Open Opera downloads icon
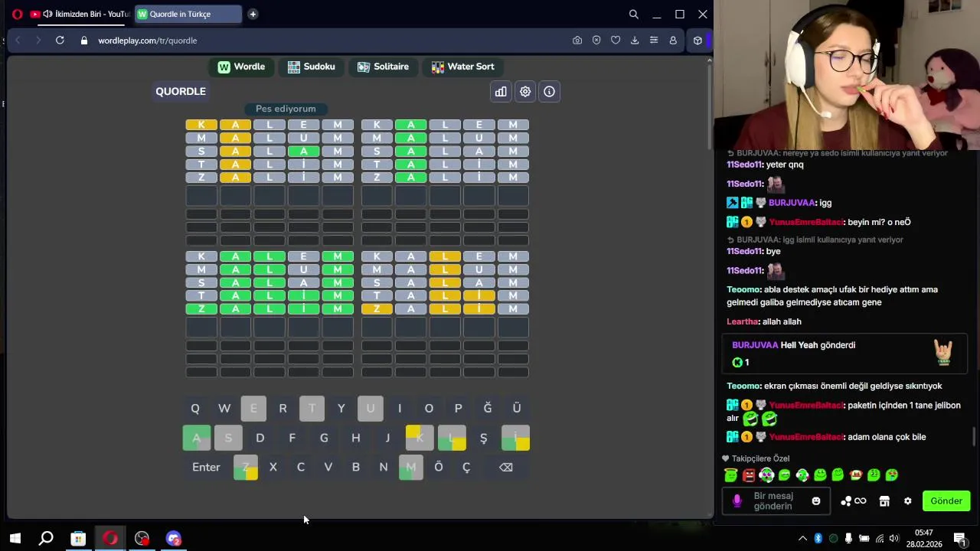 click(635, 41)
